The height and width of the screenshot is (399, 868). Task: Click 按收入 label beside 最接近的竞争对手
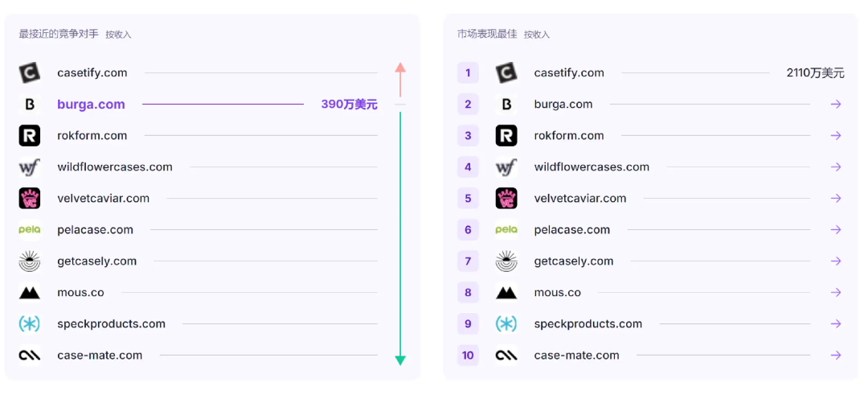coord(118,35)
